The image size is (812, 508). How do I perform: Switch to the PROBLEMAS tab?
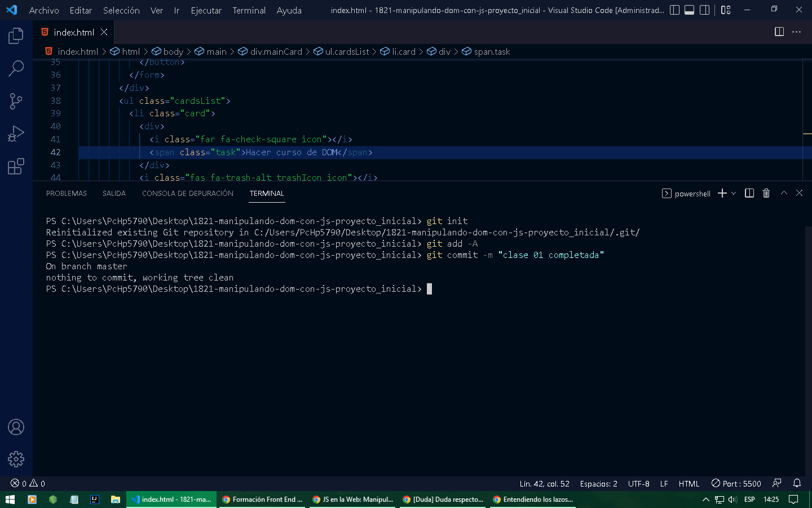[67, 194]
